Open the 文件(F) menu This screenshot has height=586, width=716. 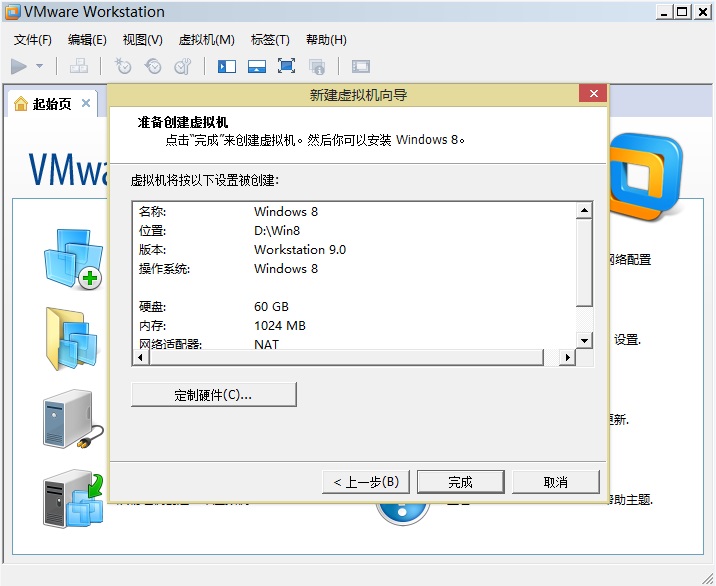(32, 40)
